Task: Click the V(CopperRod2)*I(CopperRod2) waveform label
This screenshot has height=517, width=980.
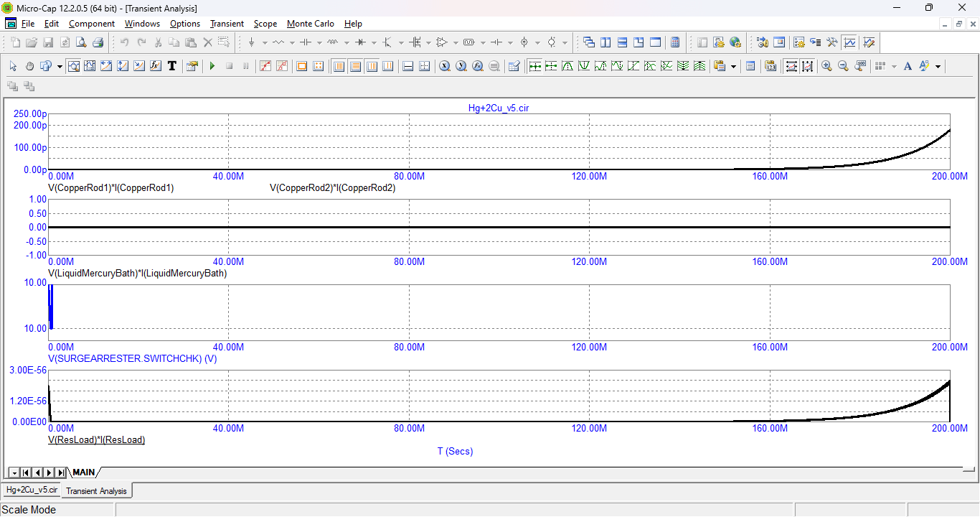Action: (x=333, y=188)
